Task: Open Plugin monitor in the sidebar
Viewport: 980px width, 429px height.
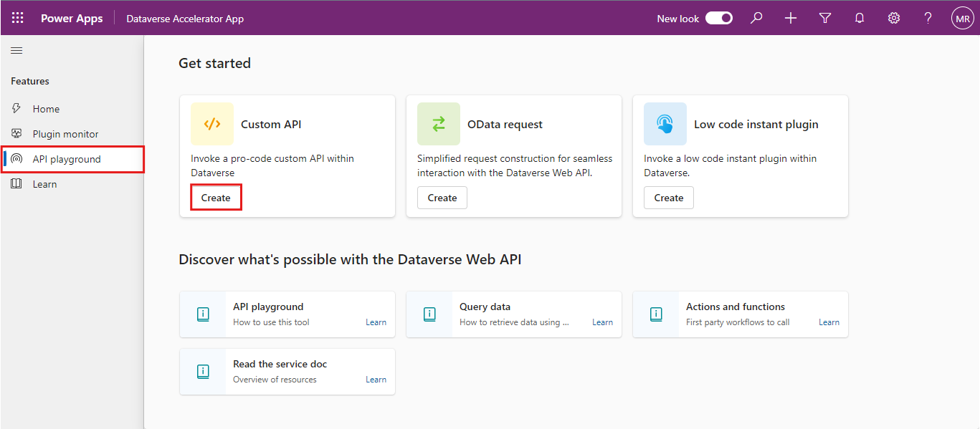Action: (65, 134)
